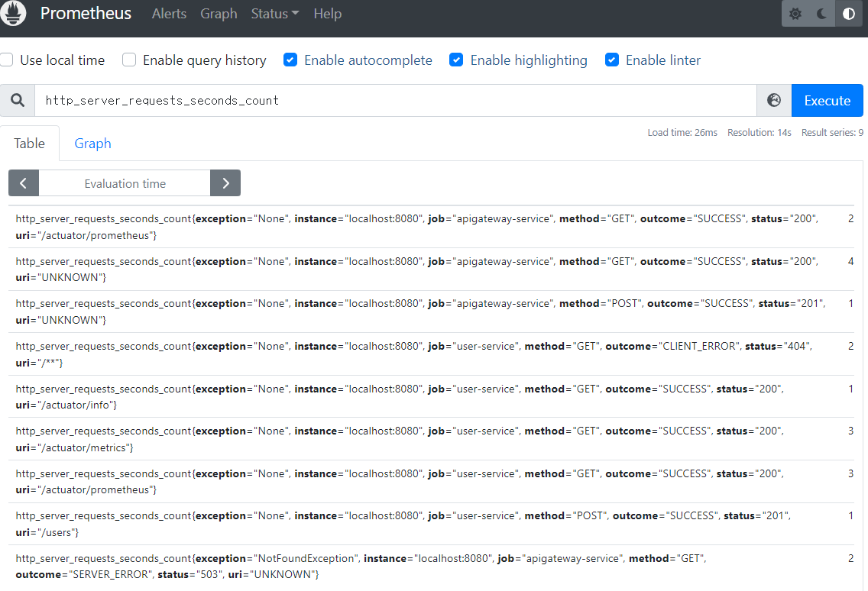Switch to the Graph result tab
The image size is (868, 591).
point(93,144)
